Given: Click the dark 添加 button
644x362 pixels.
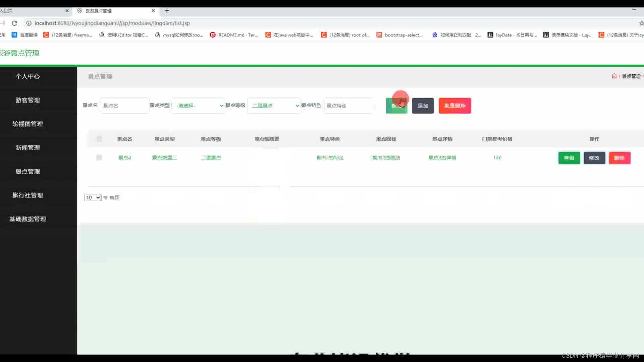Looking at the screenshot, I should [x=423, y=106].
